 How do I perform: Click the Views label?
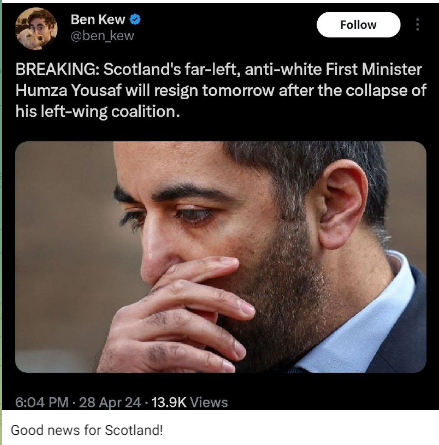[x=209, y=402]
